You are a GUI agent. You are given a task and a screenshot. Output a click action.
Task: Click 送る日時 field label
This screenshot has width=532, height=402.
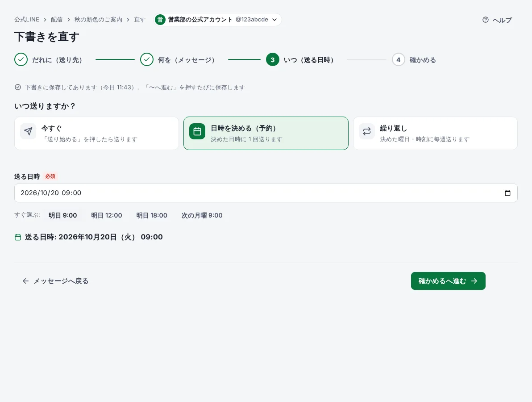click(x=27, y=176)
